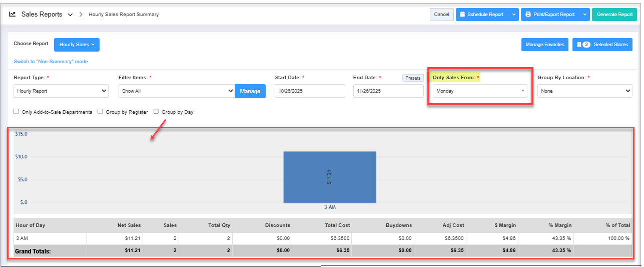Image resolution: width=644 pixels, height=267 pixels.
Task: Open the Only Sales From Monday dropdown
Action: click(479, 91)
